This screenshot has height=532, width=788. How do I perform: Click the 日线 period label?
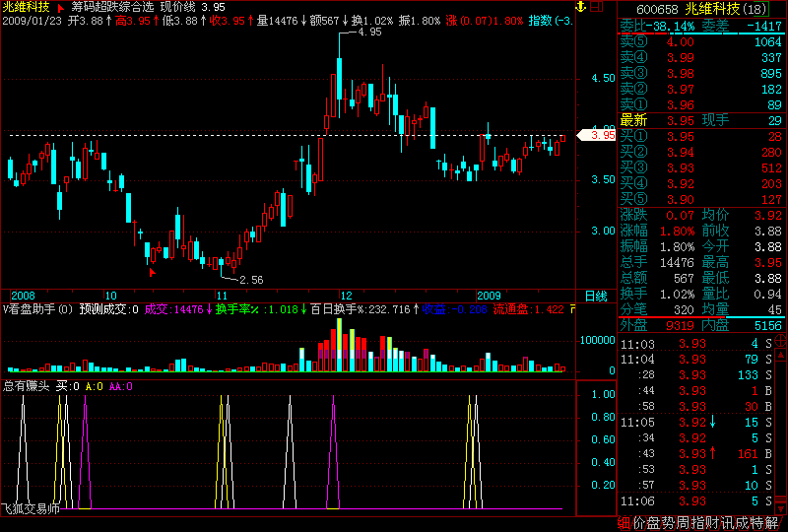596,297
